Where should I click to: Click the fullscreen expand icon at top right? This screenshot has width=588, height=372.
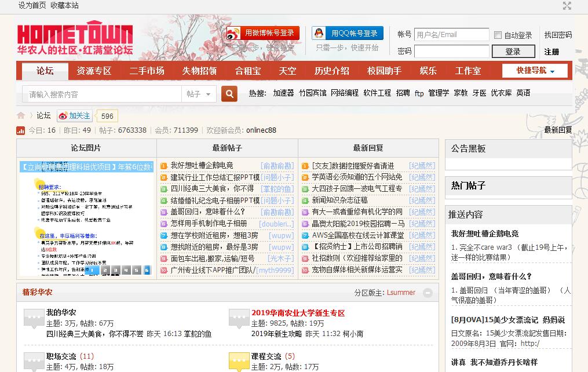click(567, 6)
